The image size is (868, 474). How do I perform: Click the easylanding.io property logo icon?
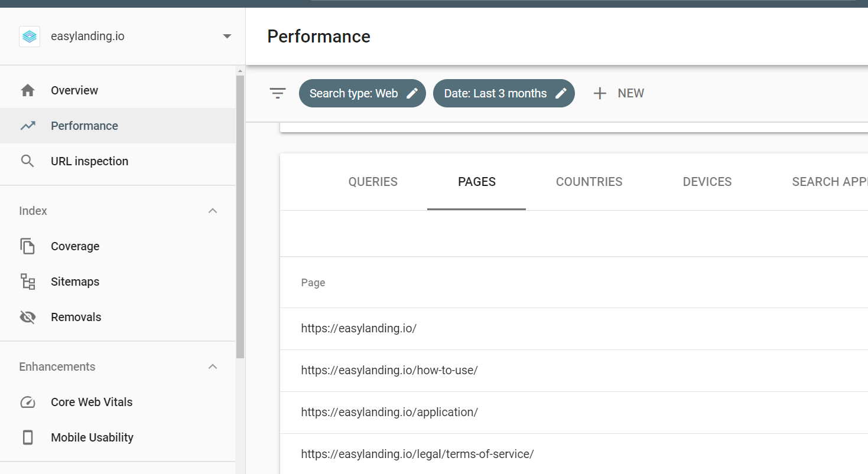pos(30,37)
